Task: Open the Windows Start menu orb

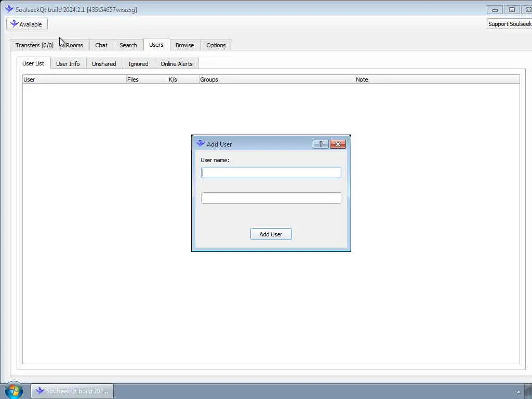Action: [x=14, y=390]
